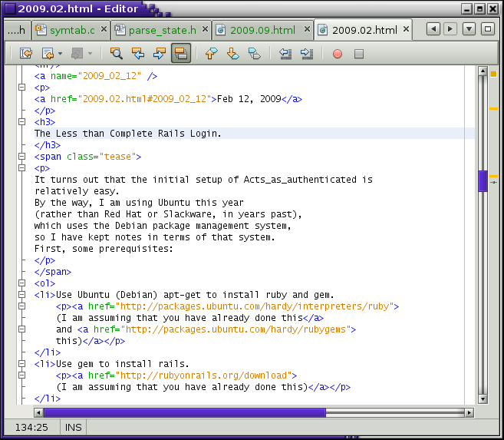Toggle a bookmark on the current line
Image resolution: width=504 pixels, height=440 pixels.
(x=255, y=54)
